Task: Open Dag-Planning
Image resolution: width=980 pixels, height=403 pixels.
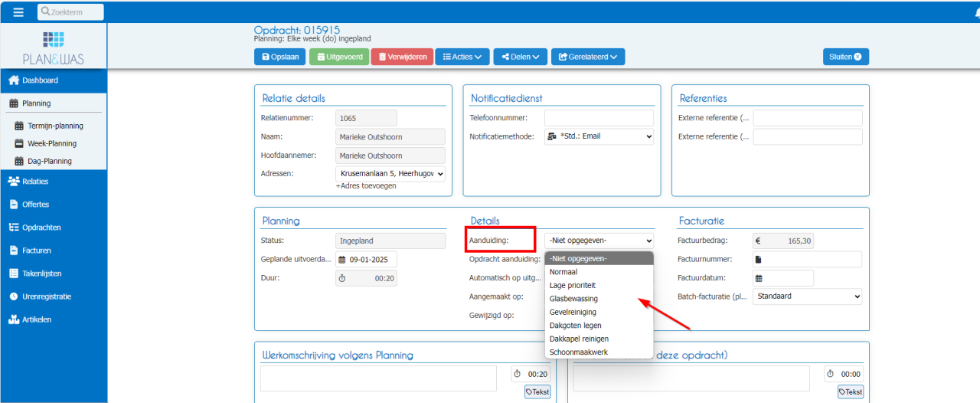Action: pyautogui.click(x=50, y=161)
